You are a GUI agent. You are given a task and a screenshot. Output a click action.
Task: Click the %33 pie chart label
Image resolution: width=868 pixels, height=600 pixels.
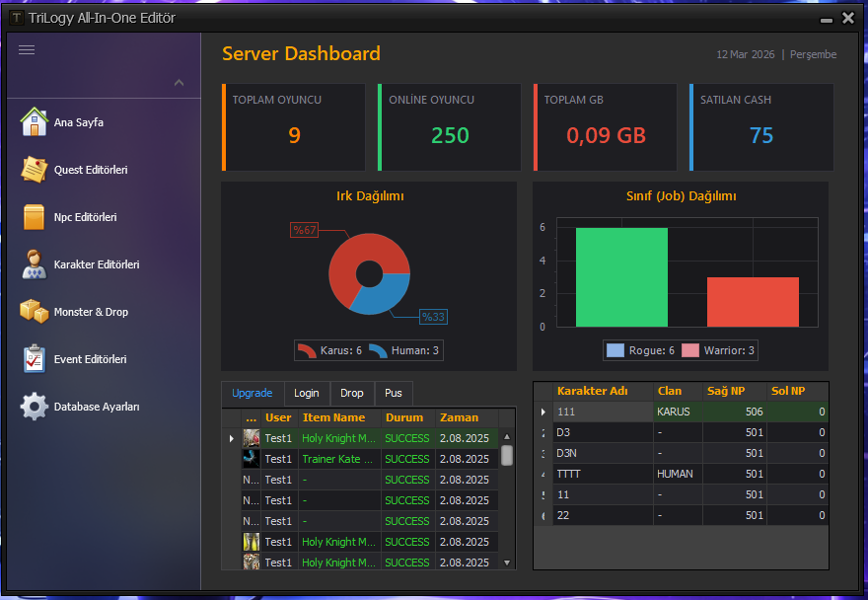pos(433,317)
